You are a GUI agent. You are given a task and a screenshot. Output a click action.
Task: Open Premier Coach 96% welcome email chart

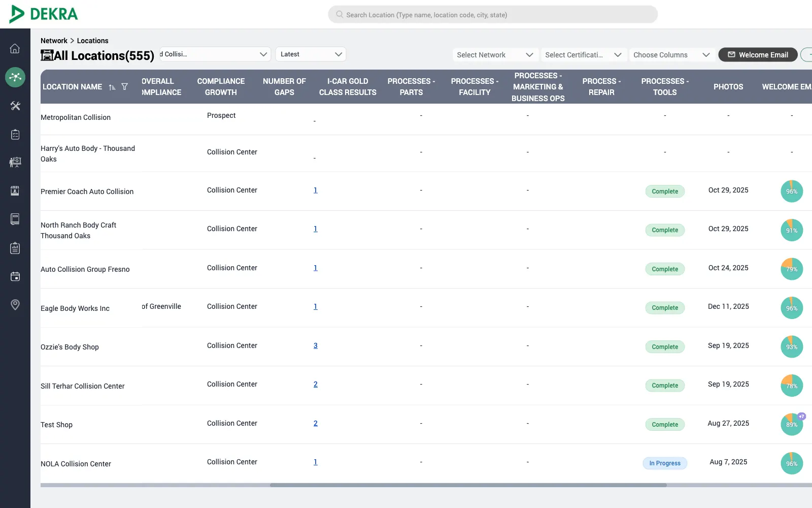point(792,192)
